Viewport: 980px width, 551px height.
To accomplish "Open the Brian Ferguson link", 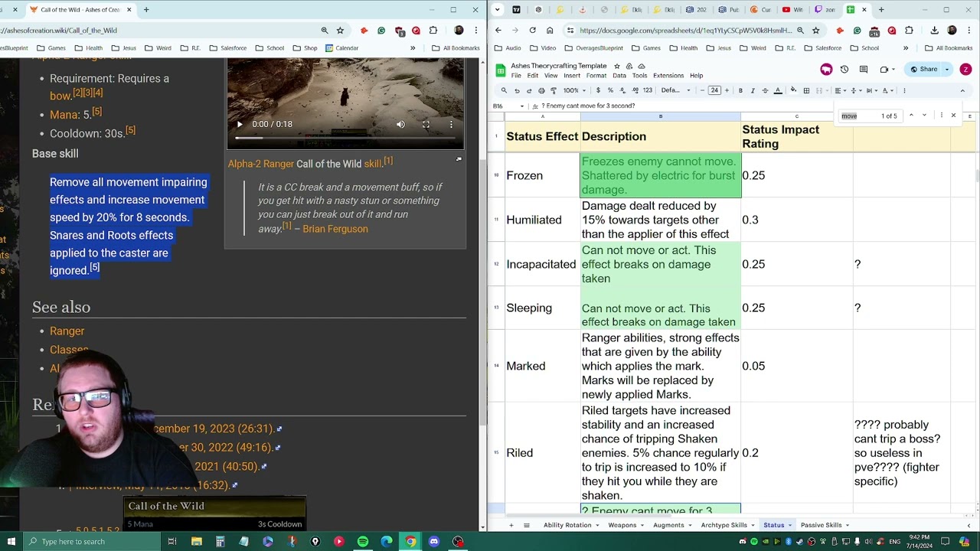I will coord(335,229).
